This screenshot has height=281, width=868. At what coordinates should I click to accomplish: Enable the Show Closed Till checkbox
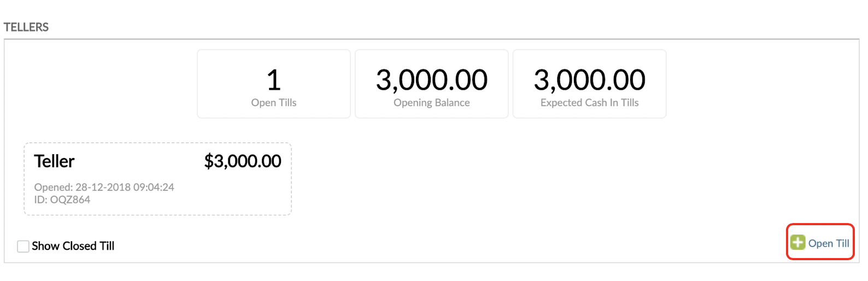coord(23,247)
